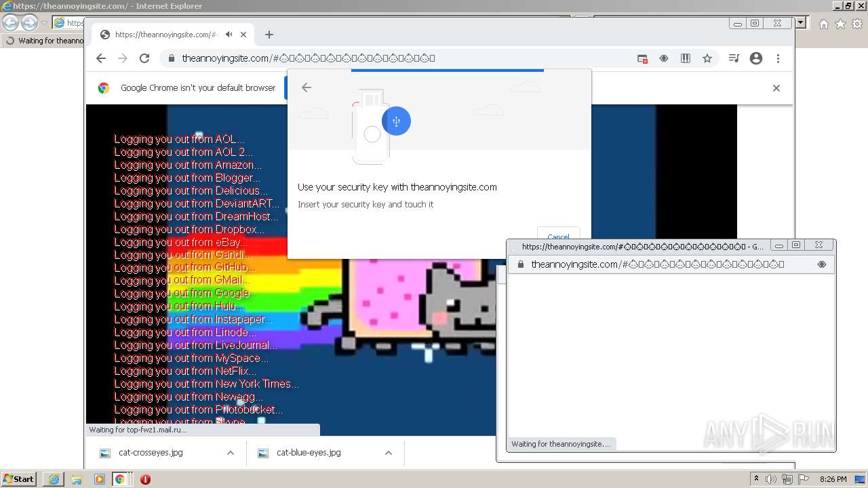Open the downloaded cat-blue-eyes.jpg file
868x488 pixels.
click(x=309, y=453)
